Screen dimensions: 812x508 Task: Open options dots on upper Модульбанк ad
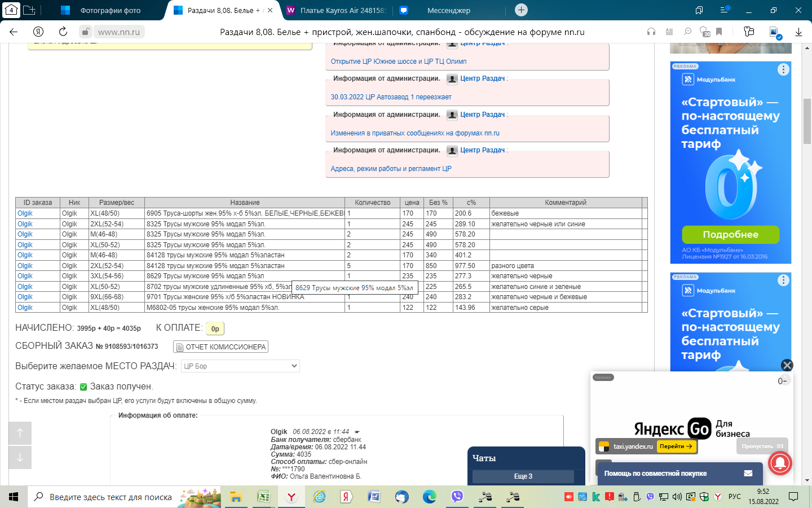[x=783, y=69]
